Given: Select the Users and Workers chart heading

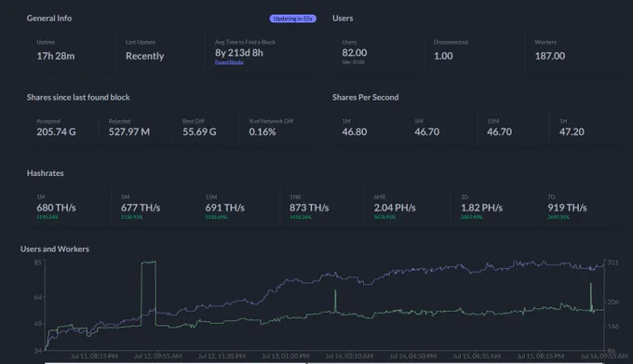Looking at the screenshot, I should click(55, 249).
